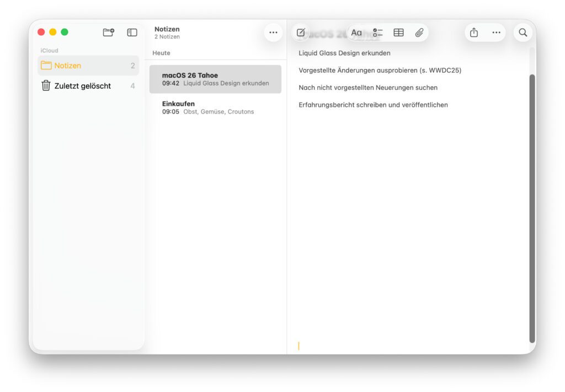Viewport: 565px width, 392px height.
Task: Open the more options menu in the note toolbar
Action: pyautogui.click(x=495, y=33)
